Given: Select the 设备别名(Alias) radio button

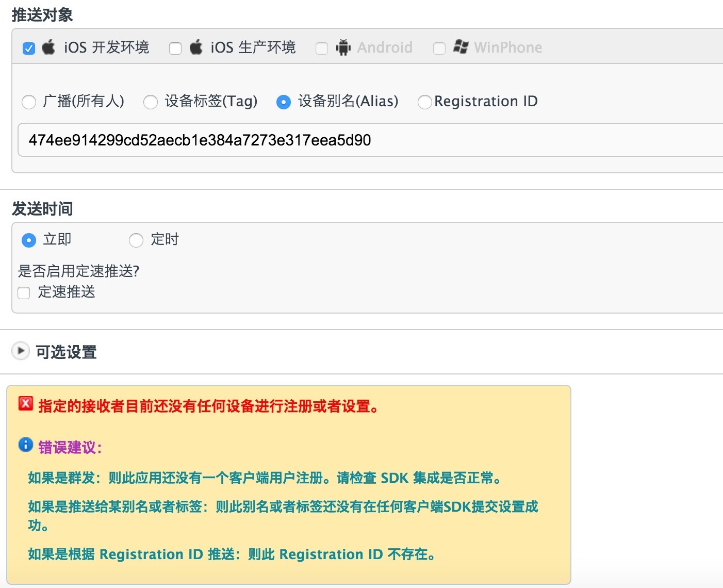Looking at the screenshot, I should [x=284, y=102].
